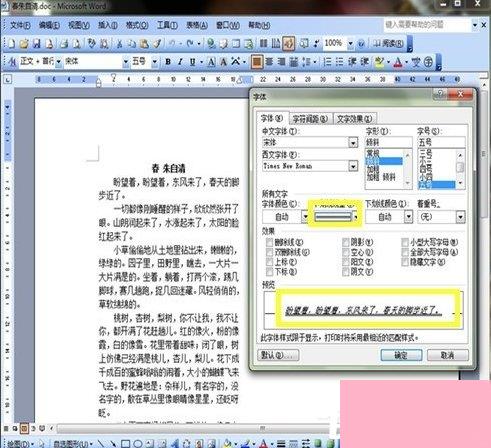This screenshot has height=448, width=491.
Task: Select the Rectangle shape on Drawing toolbar
Action: point(125,444)
